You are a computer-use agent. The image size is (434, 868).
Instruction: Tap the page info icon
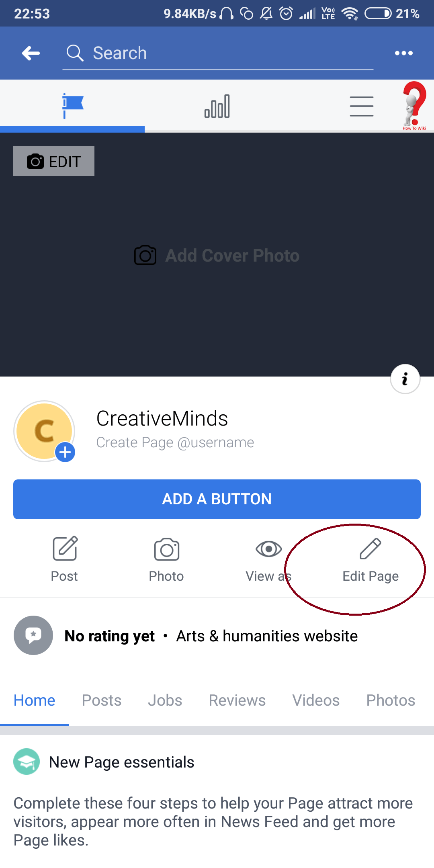coord(405,379)
